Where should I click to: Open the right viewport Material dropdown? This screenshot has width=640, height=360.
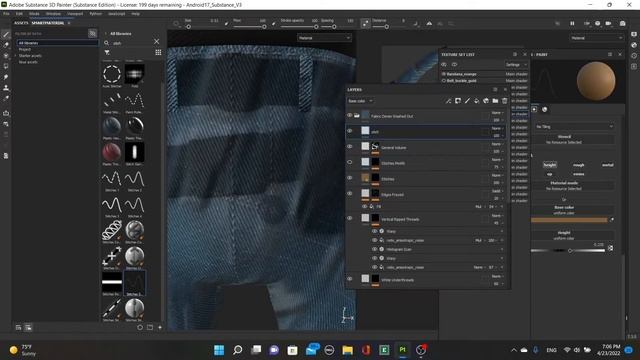pyautogui.click(x=596, y=38)
